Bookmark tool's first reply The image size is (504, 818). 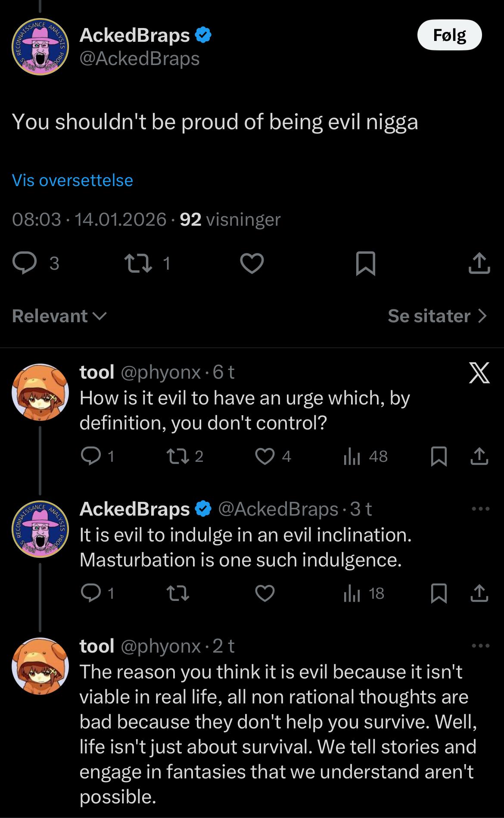click(x=439, y=456)
